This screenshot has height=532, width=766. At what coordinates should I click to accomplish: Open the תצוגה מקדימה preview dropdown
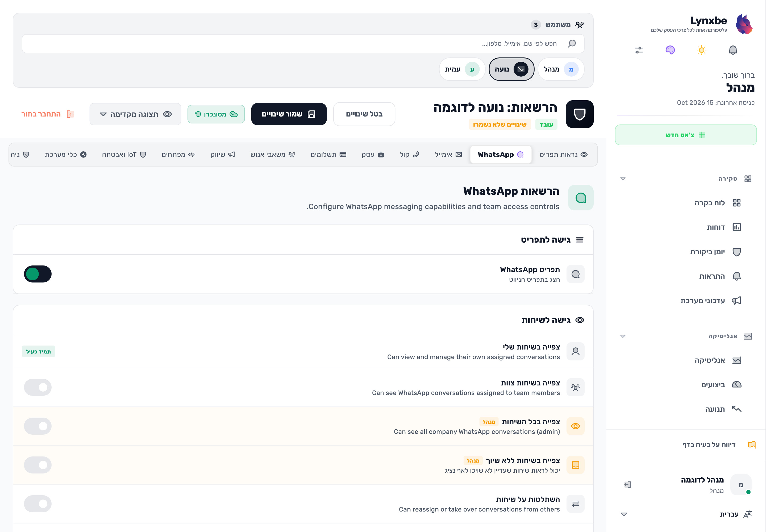[135, 114]
